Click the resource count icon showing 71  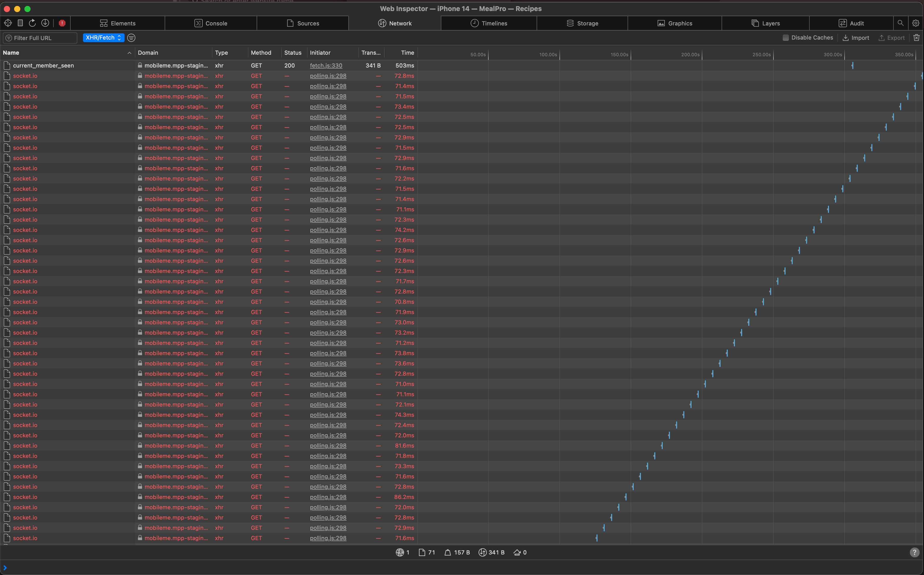(422, 553)
